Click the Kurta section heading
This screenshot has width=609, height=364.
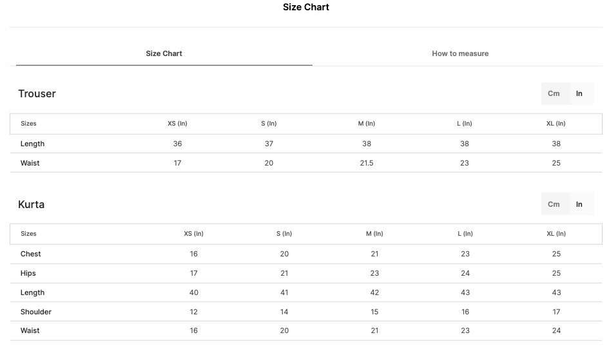click(x=31, y=204)
